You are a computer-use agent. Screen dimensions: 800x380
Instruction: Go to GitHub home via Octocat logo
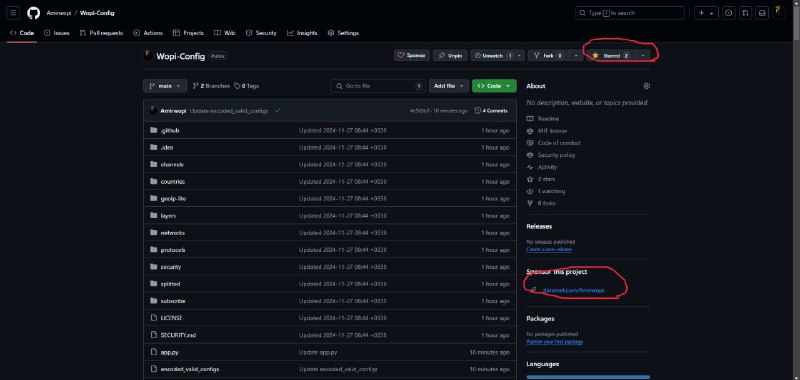(x=34, y=13)
